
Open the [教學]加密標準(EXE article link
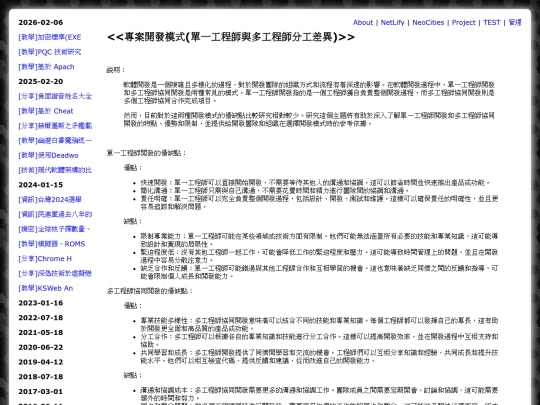50,37
